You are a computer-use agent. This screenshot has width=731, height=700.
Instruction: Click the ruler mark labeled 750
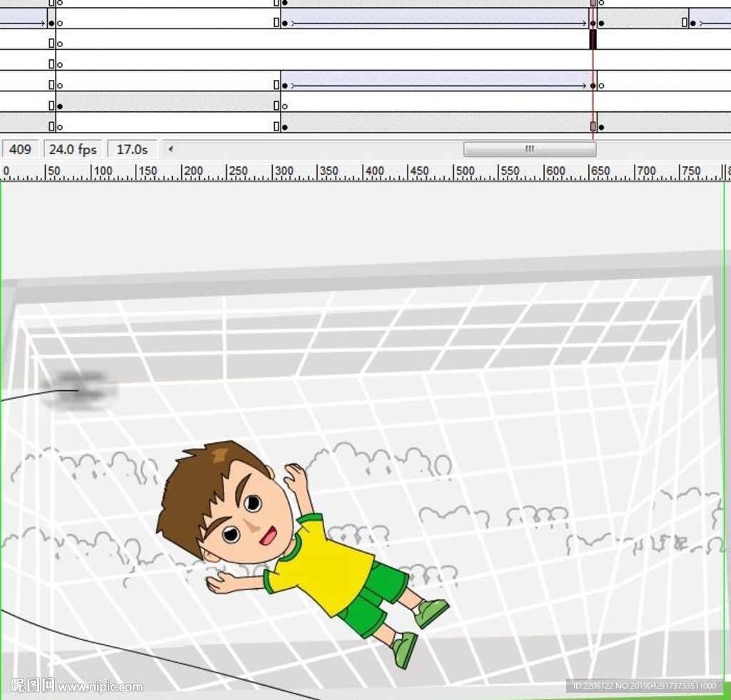pos(691,171)
